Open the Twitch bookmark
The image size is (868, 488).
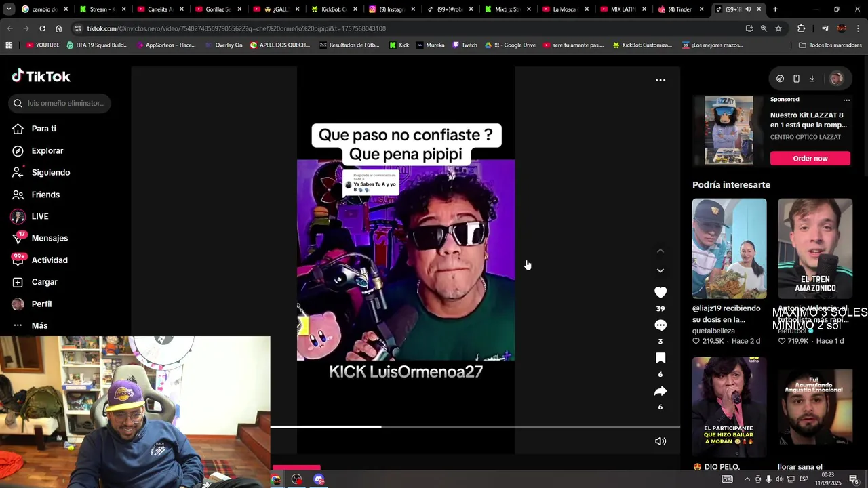click(465, 45)
